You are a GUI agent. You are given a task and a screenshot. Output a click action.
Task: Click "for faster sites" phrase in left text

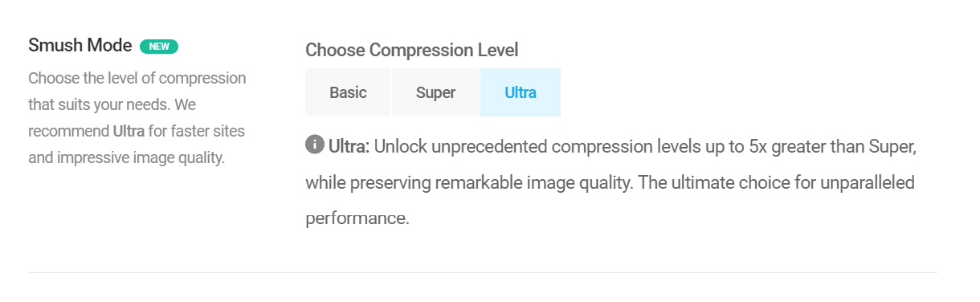pyautogui.click(x=197, y=131)
